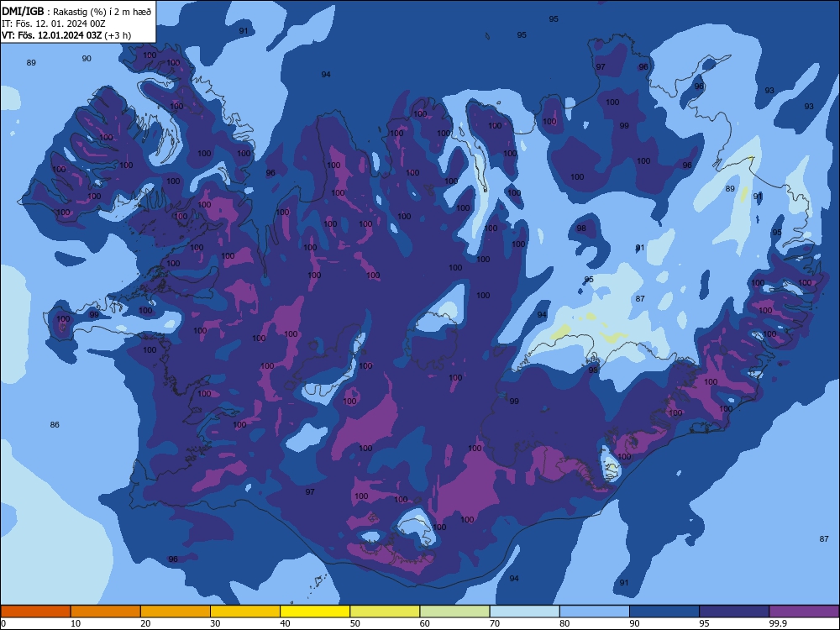Click the dark indigo 95–99.9 legend swatch

[734, 612]
